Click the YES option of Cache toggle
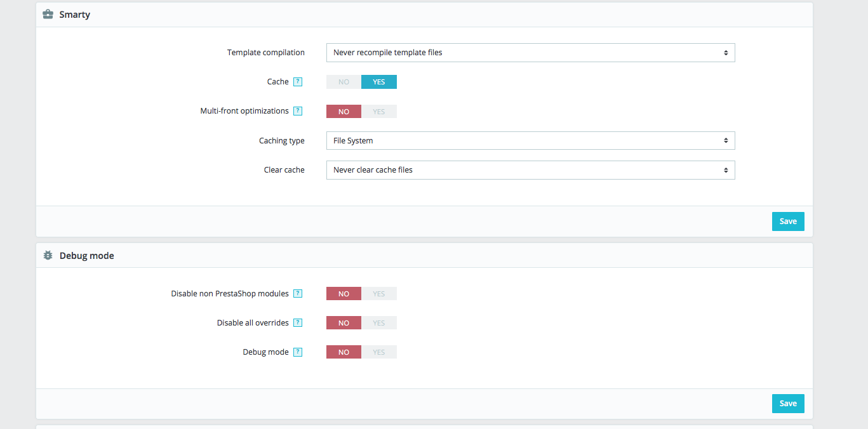This screenshot has width=868, height=429. 379,82
